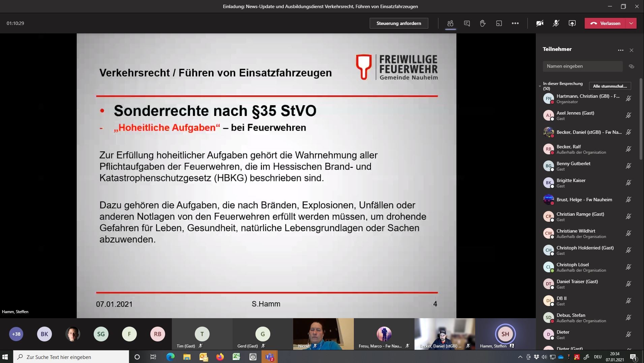Open the meeting chat icon
644x363 pixels.
(467, 23)
